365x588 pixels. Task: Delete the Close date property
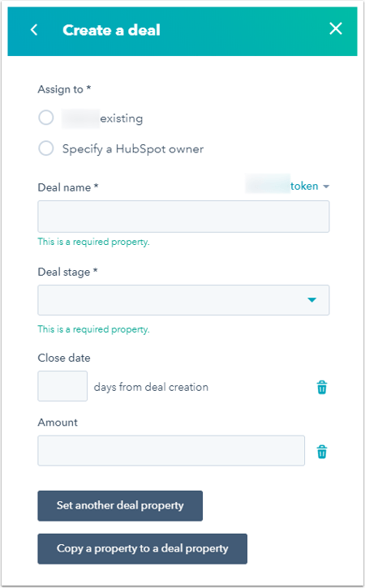tap(322, 387)
